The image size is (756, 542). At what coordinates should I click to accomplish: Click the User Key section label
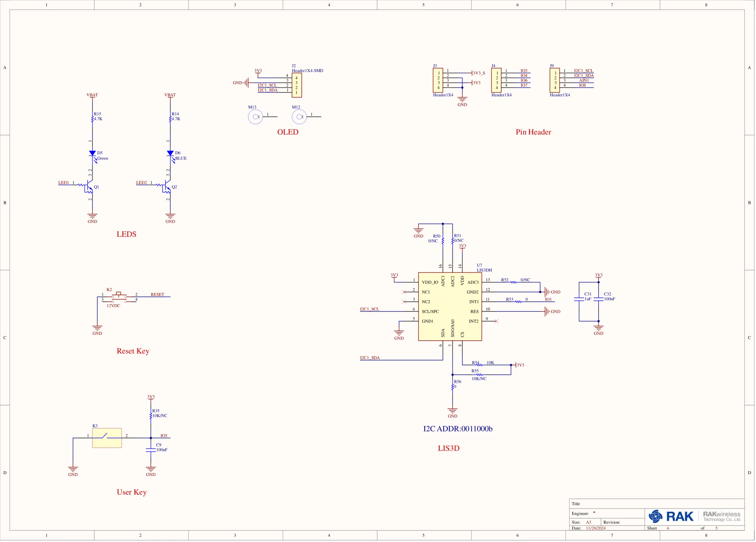132,492
